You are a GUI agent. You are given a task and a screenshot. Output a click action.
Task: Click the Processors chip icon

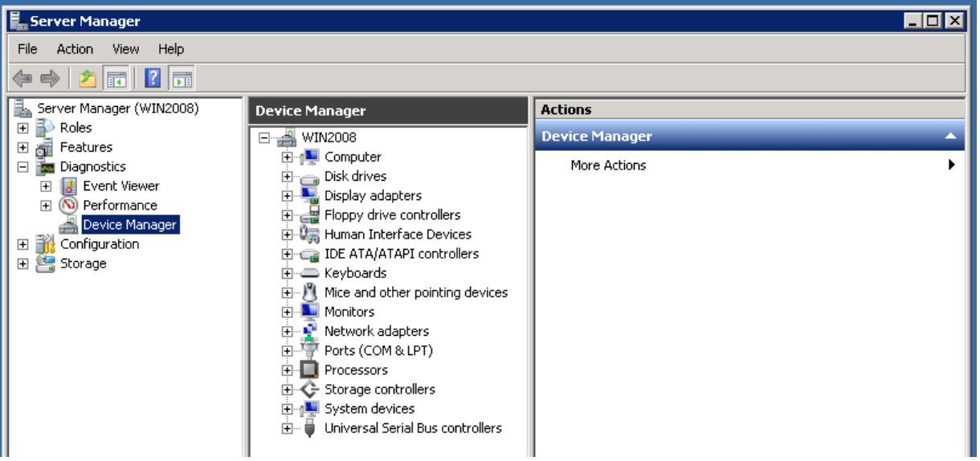(310, 370)
